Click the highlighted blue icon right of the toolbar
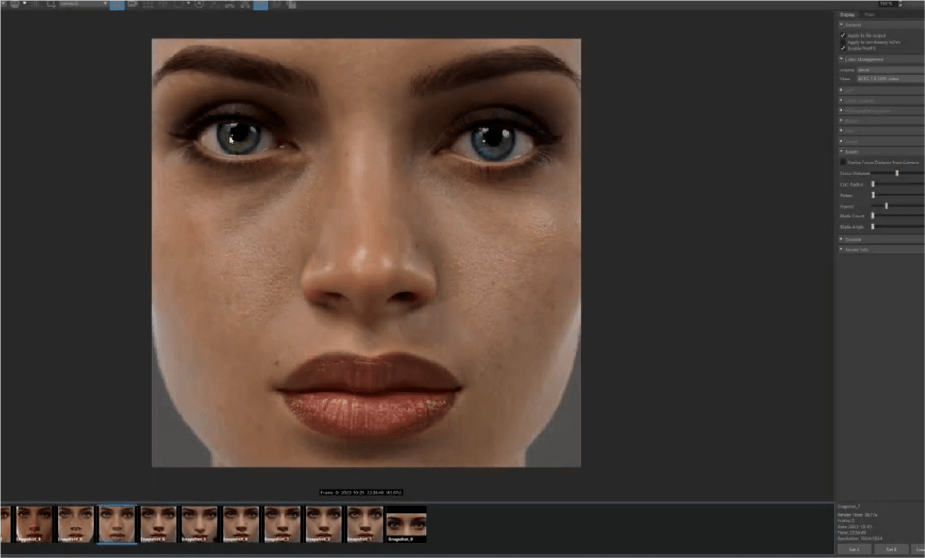925x558 pixels. (260, 4)
